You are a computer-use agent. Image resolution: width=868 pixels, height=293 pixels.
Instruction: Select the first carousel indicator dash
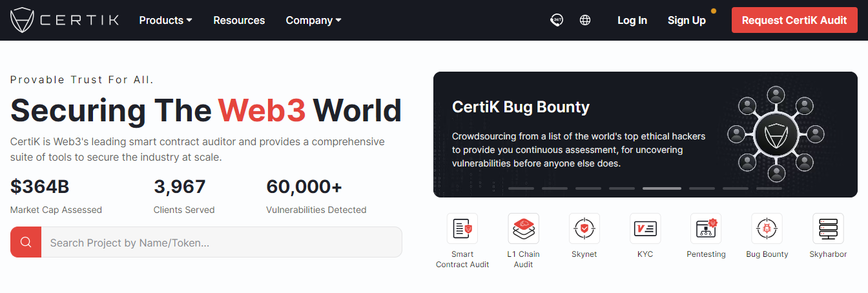coord(521,188)
